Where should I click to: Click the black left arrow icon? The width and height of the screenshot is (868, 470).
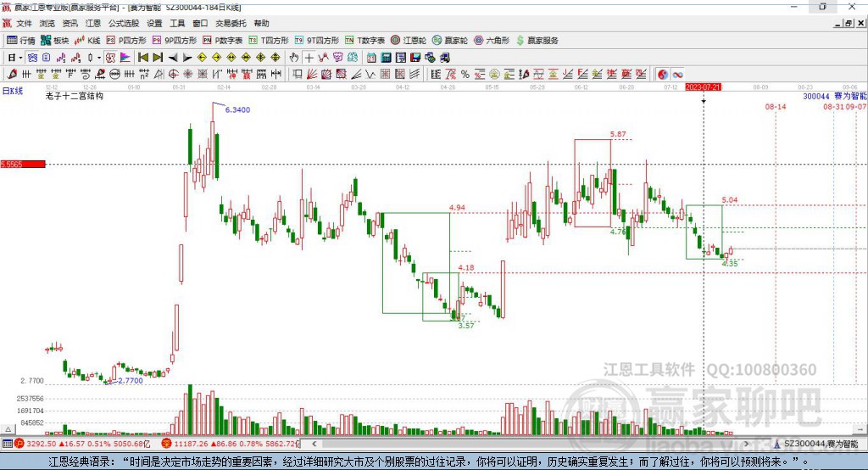(x=173, y=58)
